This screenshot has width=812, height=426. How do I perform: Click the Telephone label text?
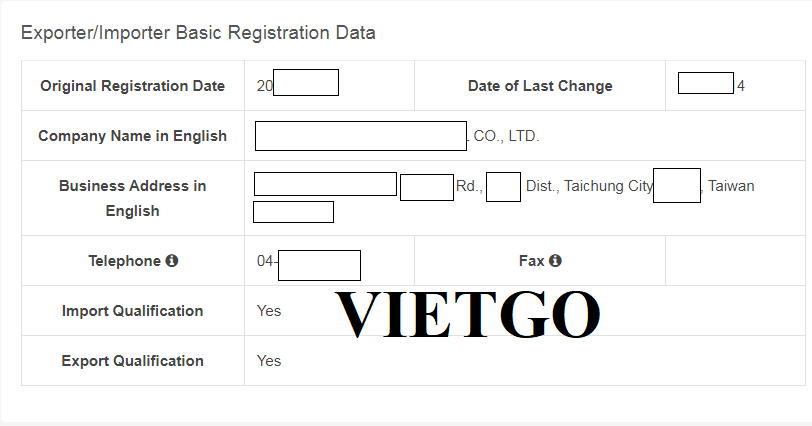(124, 261)
